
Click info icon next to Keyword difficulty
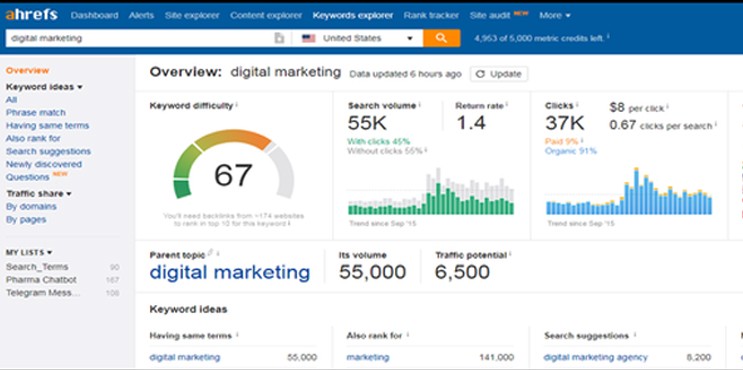click(236, 105)
